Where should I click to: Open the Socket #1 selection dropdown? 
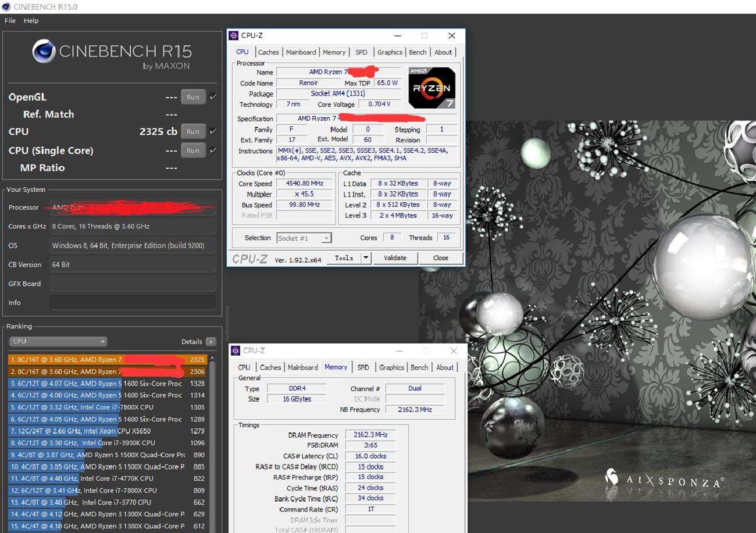(324, 238)
